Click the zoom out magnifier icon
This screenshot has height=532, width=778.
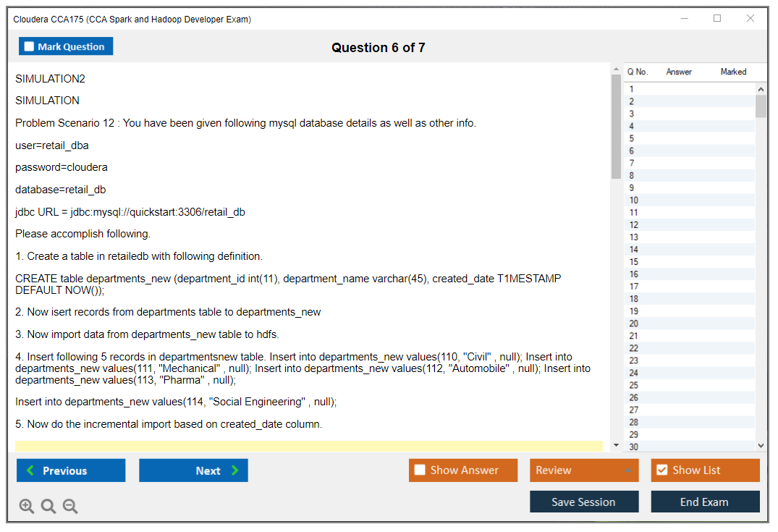pyautogui.click(x=70, y=507)
